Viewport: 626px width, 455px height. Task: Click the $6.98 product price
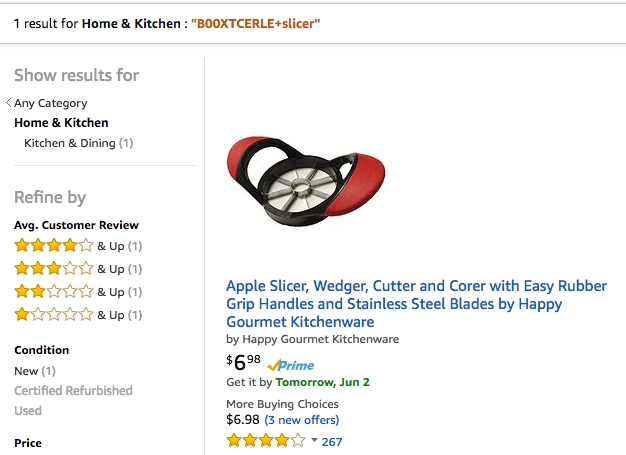244,363
